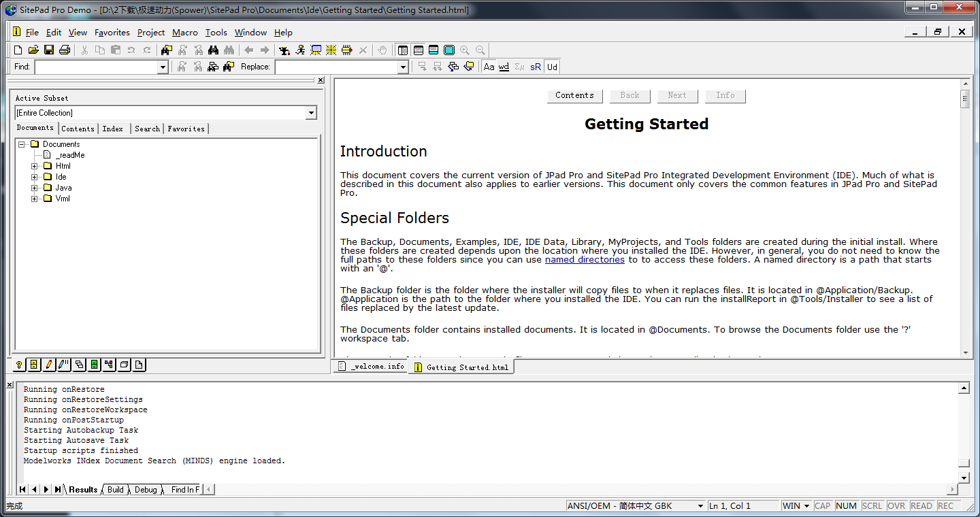Click the replace in open windows icon
Screen dimensions: 980x517
coord(453,67)
